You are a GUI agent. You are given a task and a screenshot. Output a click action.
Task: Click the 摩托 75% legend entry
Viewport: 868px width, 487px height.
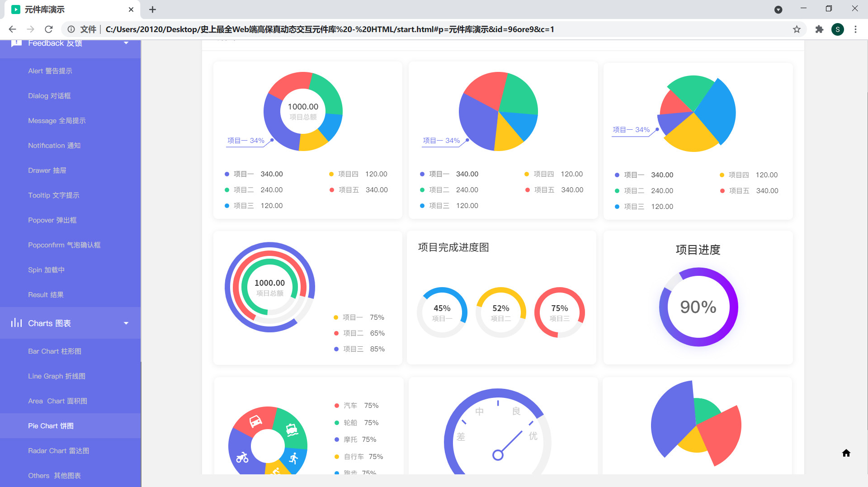coord(355,440)
